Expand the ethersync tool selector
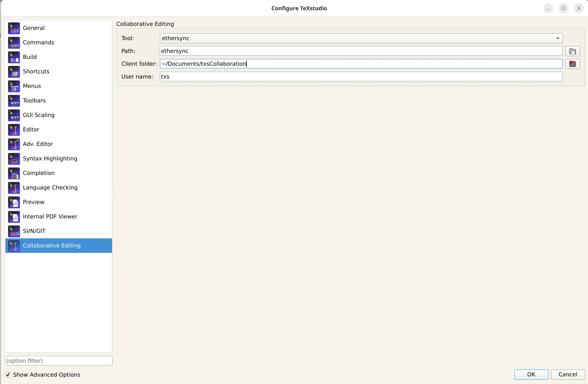Viewport: 588px width, 384px height. [x=558, y=38]
